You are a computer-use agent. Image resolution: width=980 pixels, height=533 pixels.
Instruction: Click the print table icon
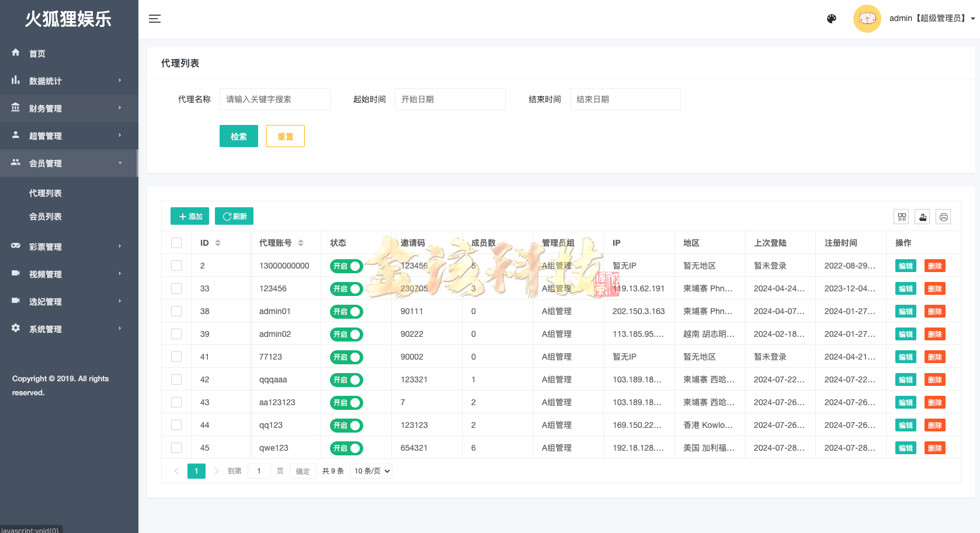(x=943, y=216)
